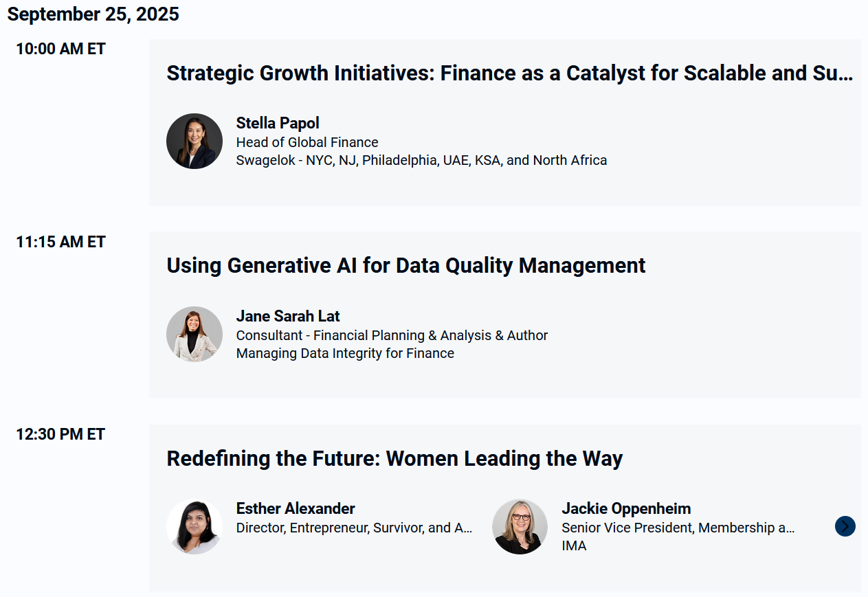This screenshot has width=868, height=597.
Task: Click the next speakers arrow icon
Action: coord(845,526)
